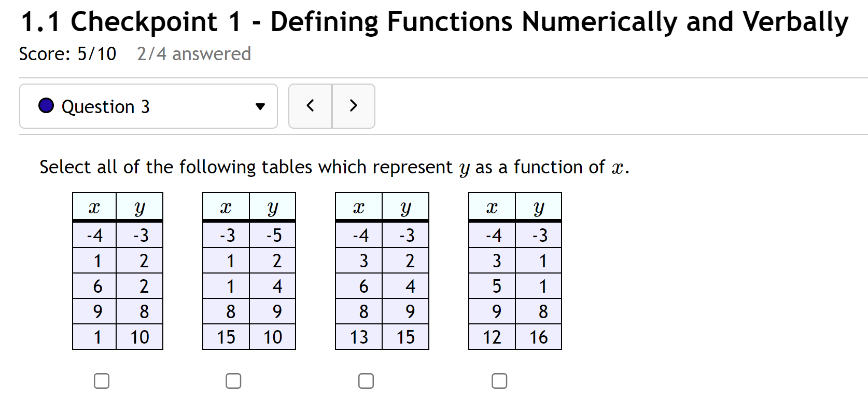The width and height of the screenshot is (868, 396).
Task: Click the filled circle status indicator beside Question 3
Action: coord(46,106)
